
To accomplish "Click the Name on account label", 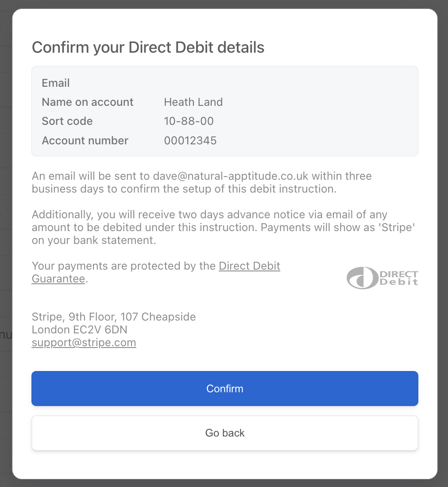I will point(88,102).
